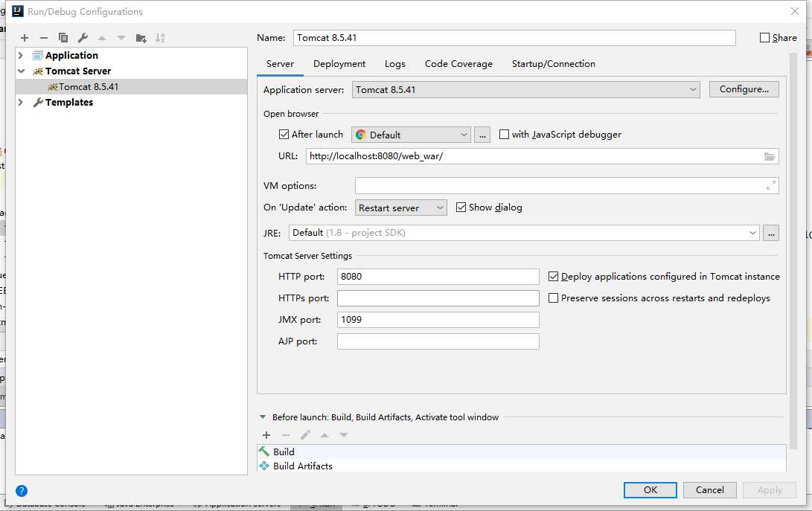Move configuration up arrow in left toolbar

click(102, 38)
